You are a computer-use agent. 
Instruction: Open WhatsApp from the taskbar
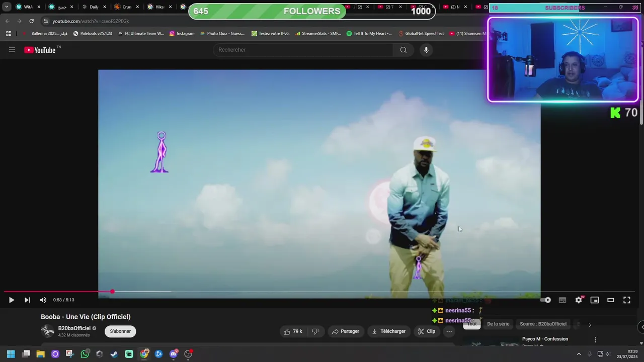click(85, 354)
